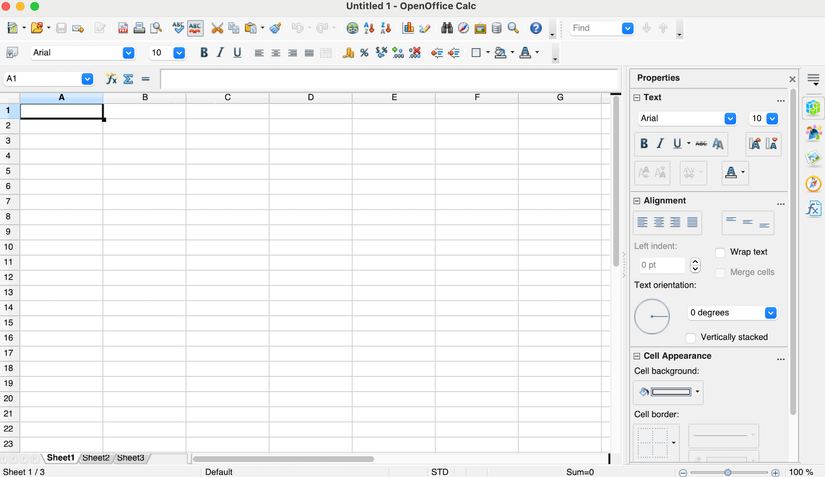Apply Percent number format icon
The image size is (825, 477).
364,53
